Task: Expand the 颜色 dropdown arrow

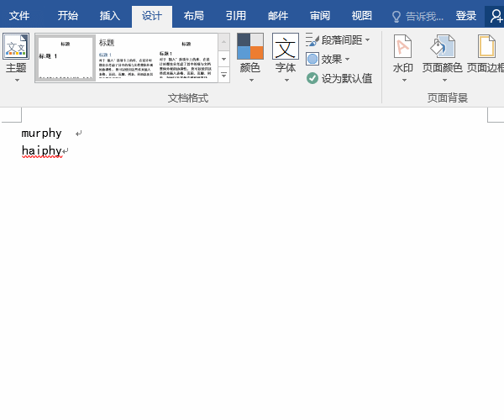Action: pos(251,80)
